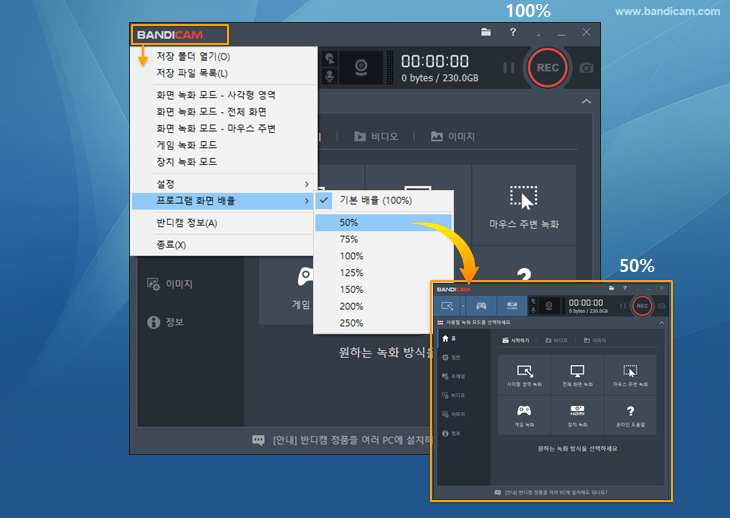The height and width of the screenshot is (518, 730).
Task: Set the program scale to 50%
Action: tap(384, 222)
